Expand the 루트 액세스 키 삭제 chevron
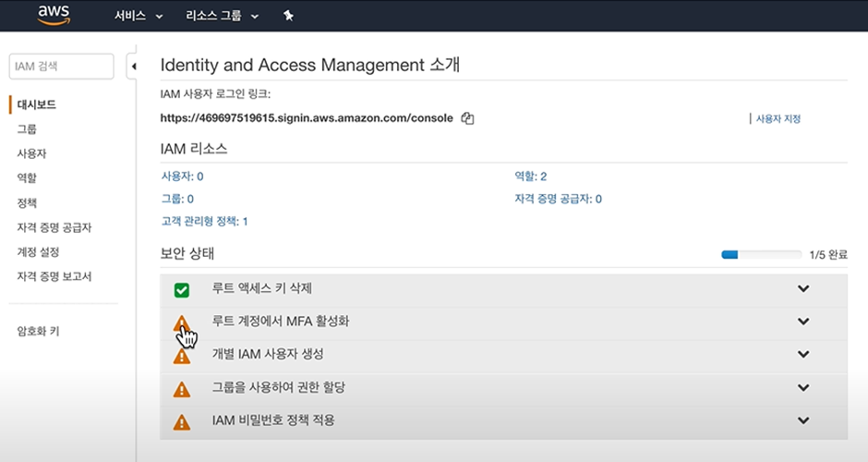Image resolution: width=868 pixels, height=462 pixels. tap(803, 288)
